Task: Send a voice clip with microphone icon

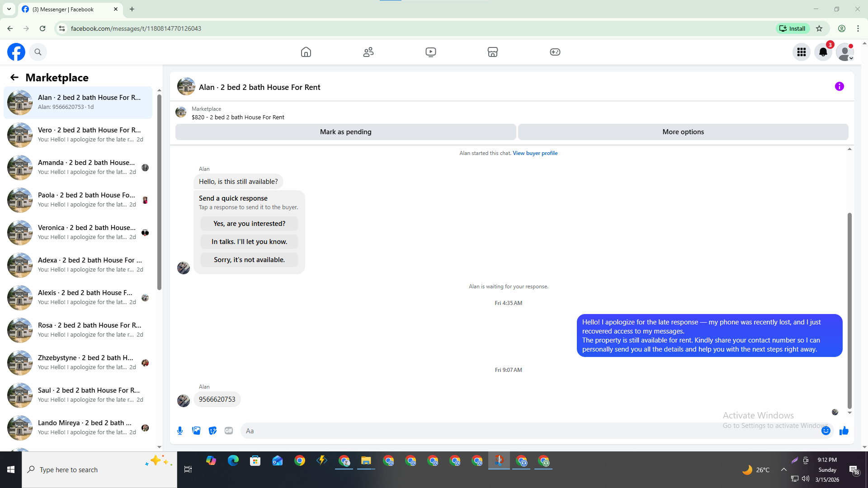Action: click(180, 431)
